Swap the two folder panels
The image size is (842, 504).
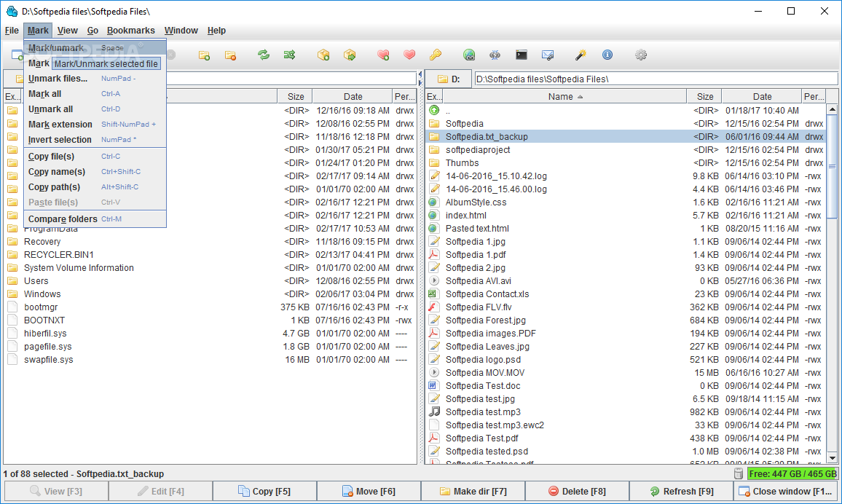264,55
